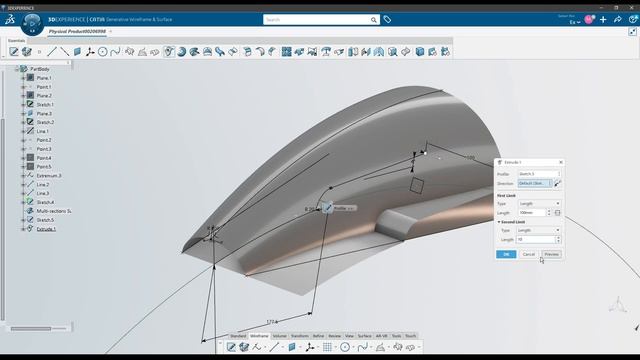
Task: Select the Plane tool in Essentials toolbar
Action: point(77,52)
